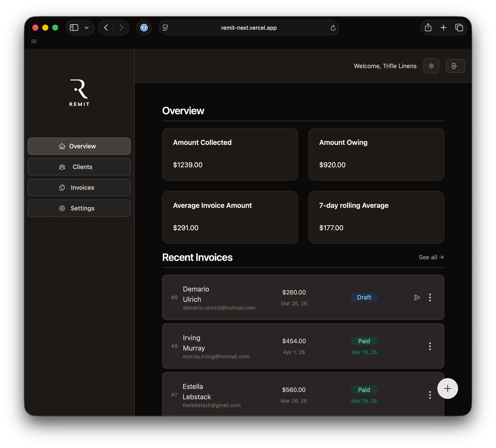Expand the sidebar options chevron
Image resolution: width=496 pixels, height=448 pixels.
coord(86,28)
